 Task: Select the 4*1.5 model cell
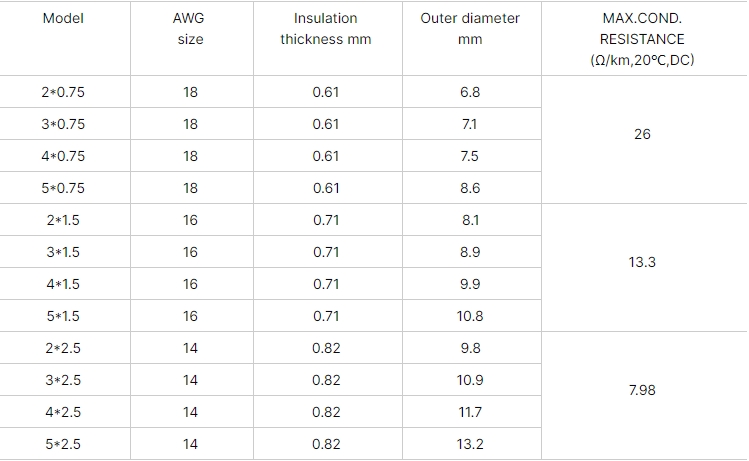click(x=63, y=284)
